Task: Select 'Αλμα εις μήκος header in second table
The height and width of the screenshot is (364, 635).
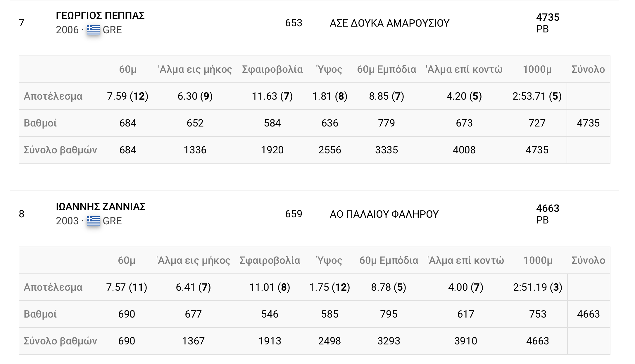Action: [193, 260]
